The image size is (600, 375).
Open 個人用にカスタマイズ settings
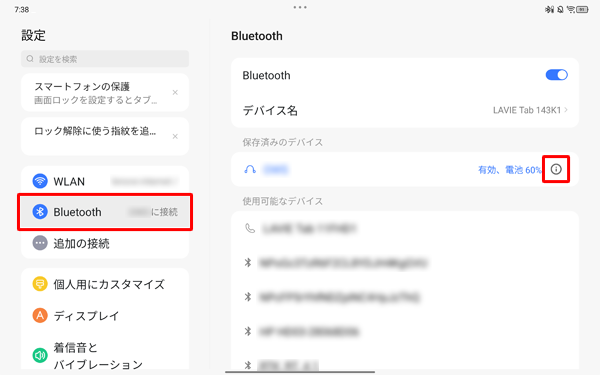[x=105, y=284]
